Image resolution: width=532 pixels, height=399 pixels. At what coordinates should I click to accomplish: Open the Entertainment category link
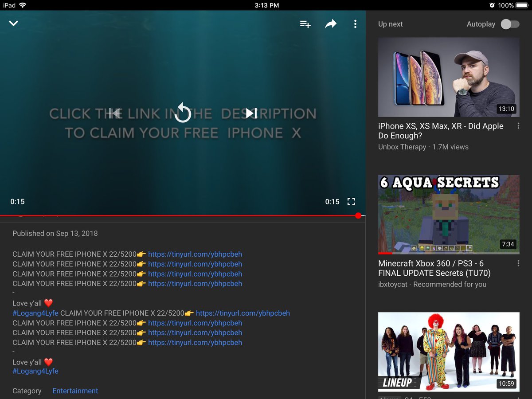pyautogui.click(x=75, y=391)
